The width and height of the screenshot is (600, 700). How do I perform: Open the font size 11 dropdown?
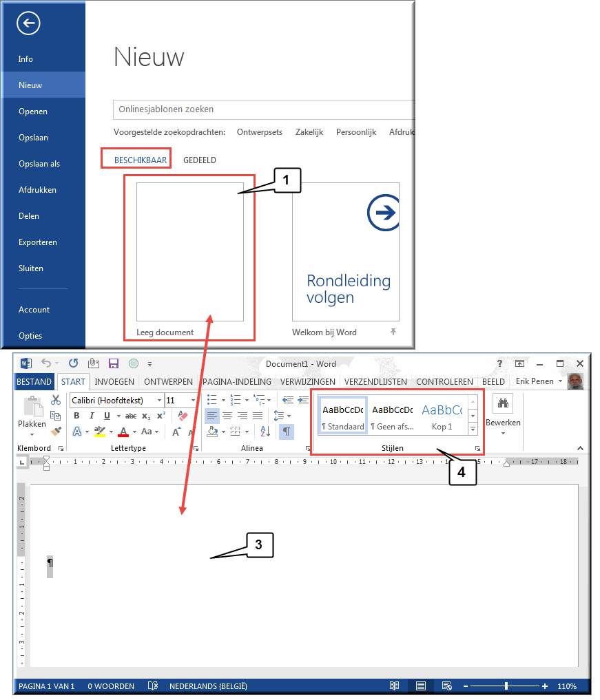[x=193, y=401]
